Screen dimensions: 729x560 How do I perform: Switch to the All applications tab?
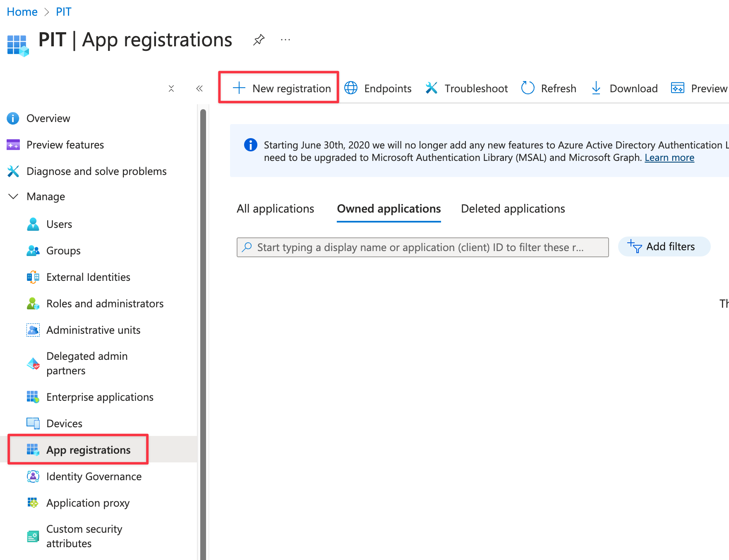pos(276,209)
